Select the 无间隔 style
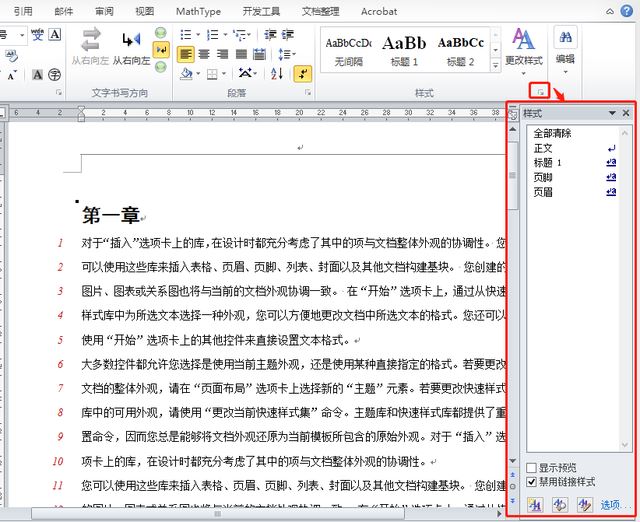640x522 pixels. click(349, 51)
